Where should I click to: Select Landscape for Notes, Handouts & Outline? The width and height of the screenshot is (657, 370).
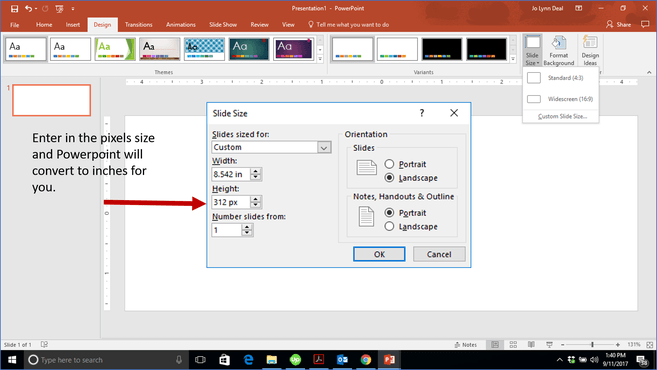(389, 226)
